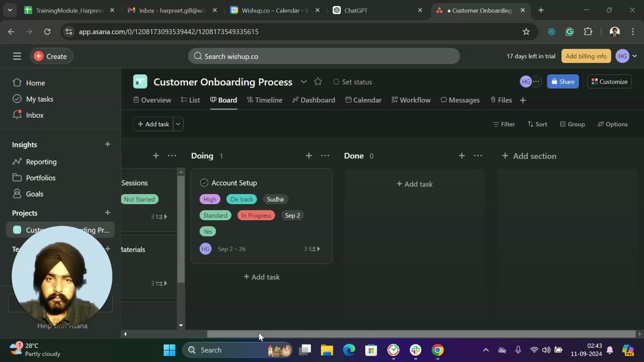
Task: Open Add task dropdown arrow
Action: [178, 124]
